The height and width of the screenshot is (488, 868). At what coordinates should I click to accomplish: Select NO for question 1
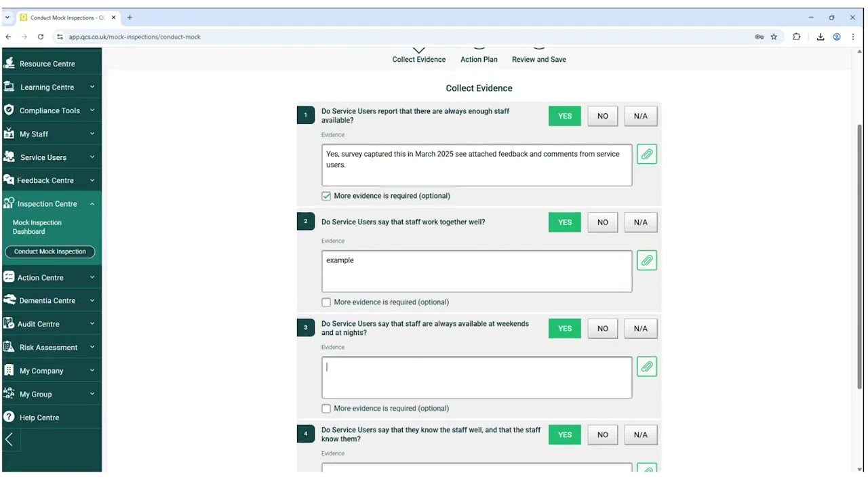click(603, 116)
